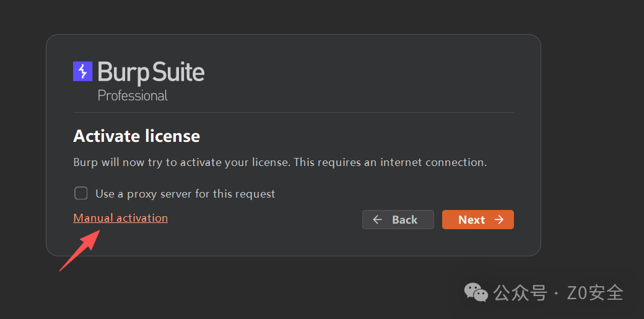
Task: Tick the proxy server checkbox
Action: point(81,193)
